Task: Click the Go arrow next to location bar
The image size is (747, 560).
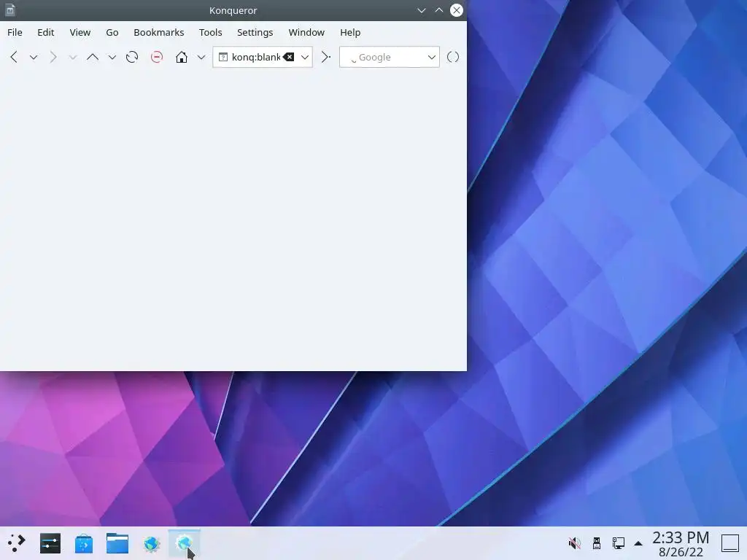Action: coord(326,57)
